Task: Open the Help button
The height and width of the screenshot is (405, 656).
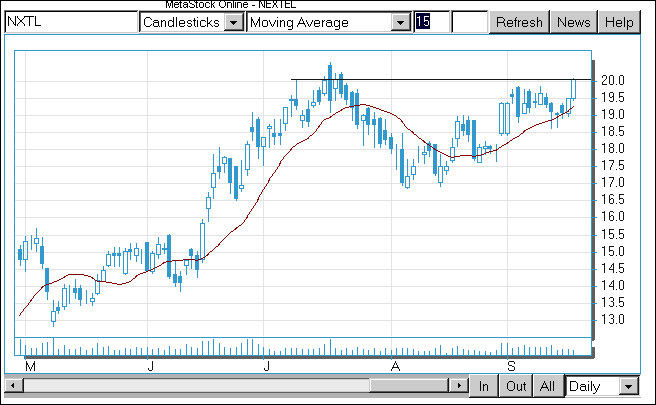Action: (619, 22)
